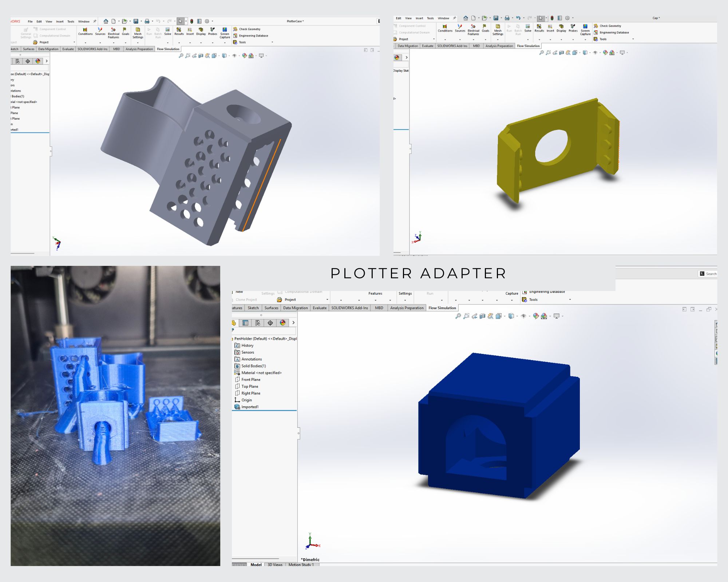Expand Conditions dropdown arrow in PlotterCase ribbon
Image resolution: width=728 pixels, height=582 pixels.
pyautogui.click(x=85, y=43)
